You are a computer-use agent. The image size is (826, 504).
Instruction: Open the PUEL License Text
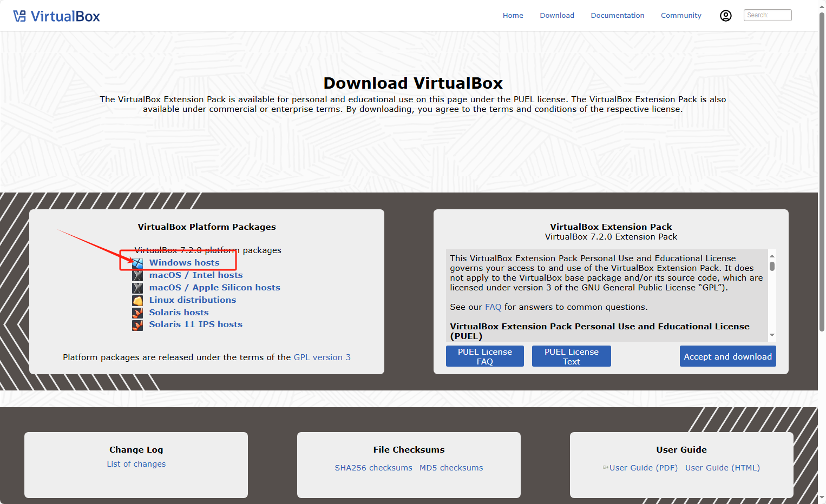[571, 356]
